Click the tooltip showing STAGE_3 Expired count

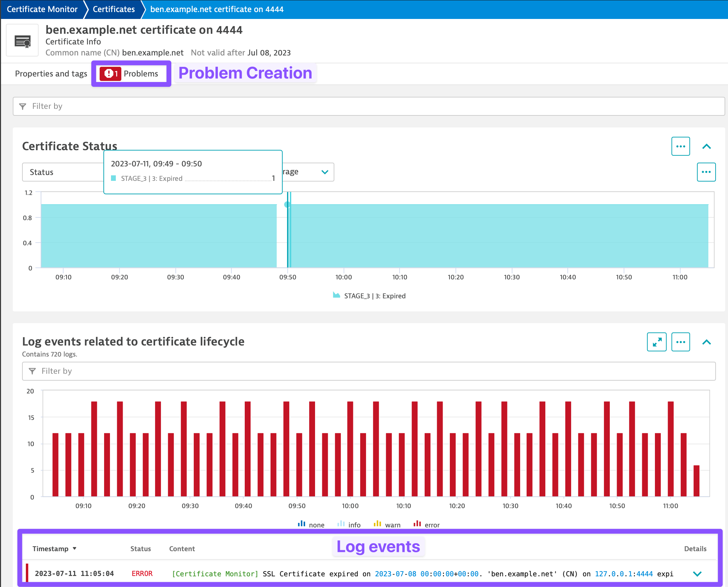pyautogui.click(x=192, y=171)
